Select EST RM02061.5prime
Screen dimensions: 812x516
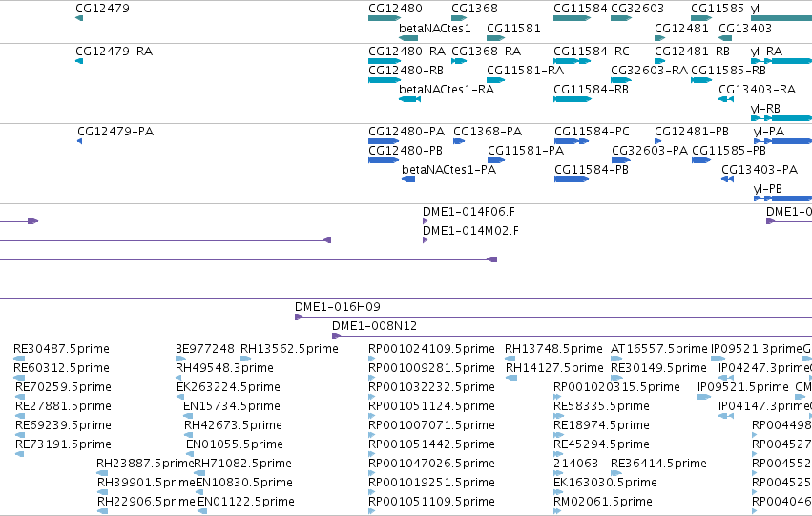[603, 502]
